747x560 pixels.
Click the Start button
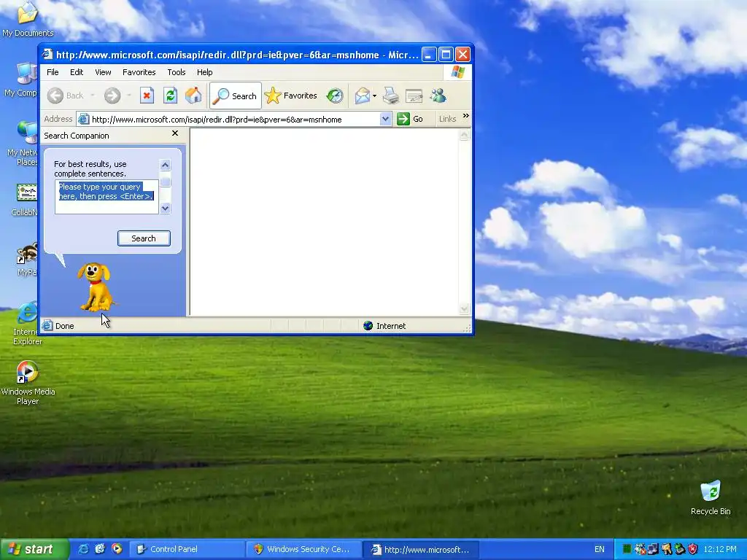(34, 549)
